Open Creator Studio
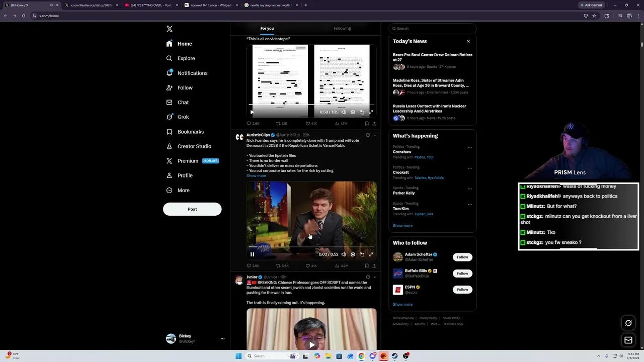This screenshot has height=362, width=644. tap(188, 146)
